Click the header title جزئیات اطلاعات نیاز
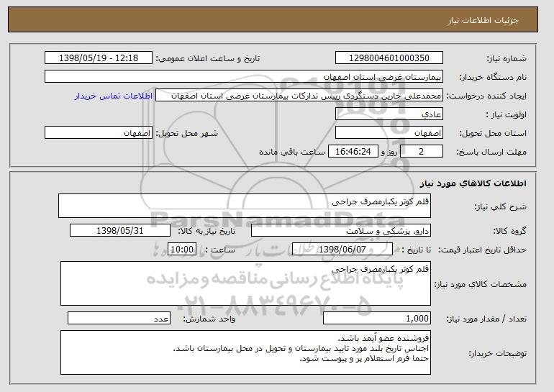The image size is (554, 392). [483, 20]
